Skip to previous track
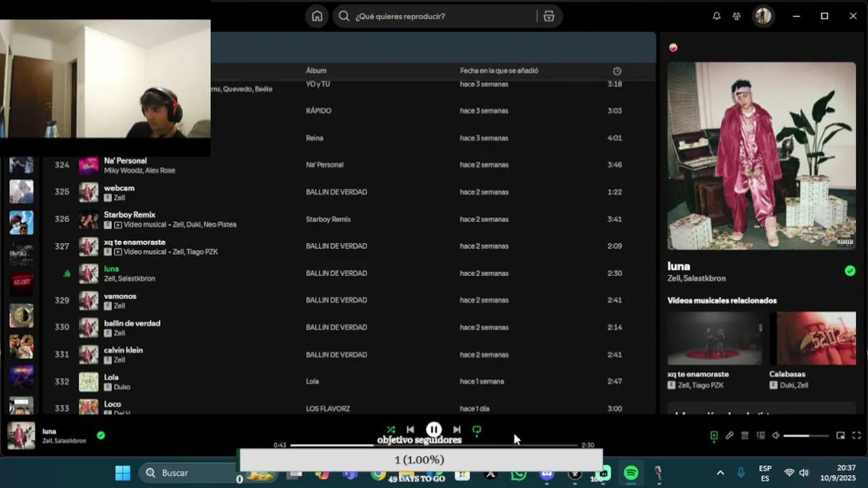Viewport: 868px width, 488px height. click(x=410, y=430)
